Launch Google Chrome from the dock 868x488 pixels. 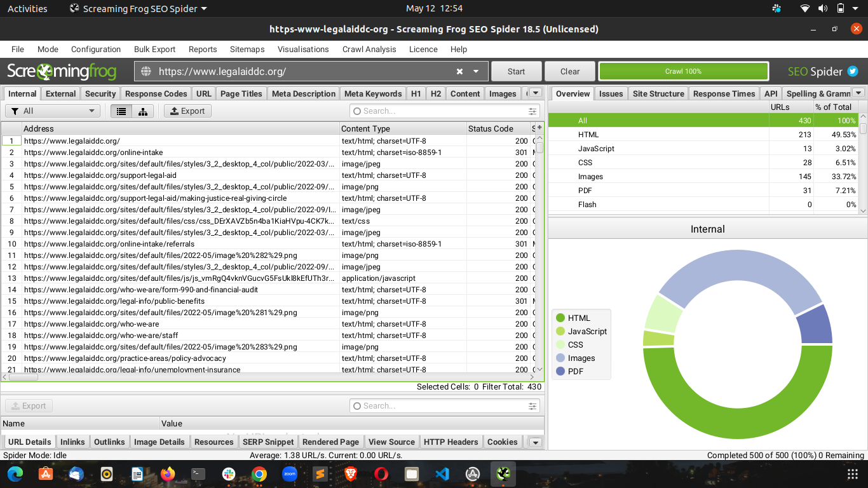click(259, 474)
